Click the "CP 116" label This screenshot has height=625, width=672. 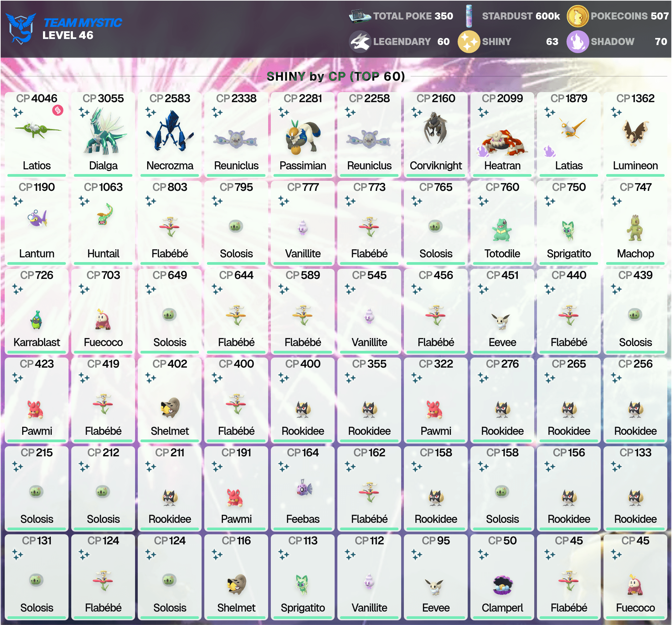236,541
